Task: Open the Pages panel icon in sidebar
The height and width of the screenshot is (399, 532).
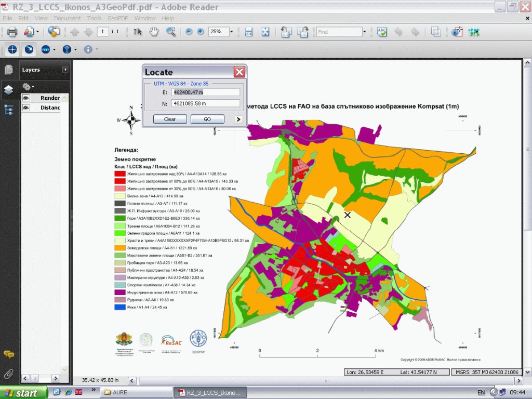Action: [9, 70]
